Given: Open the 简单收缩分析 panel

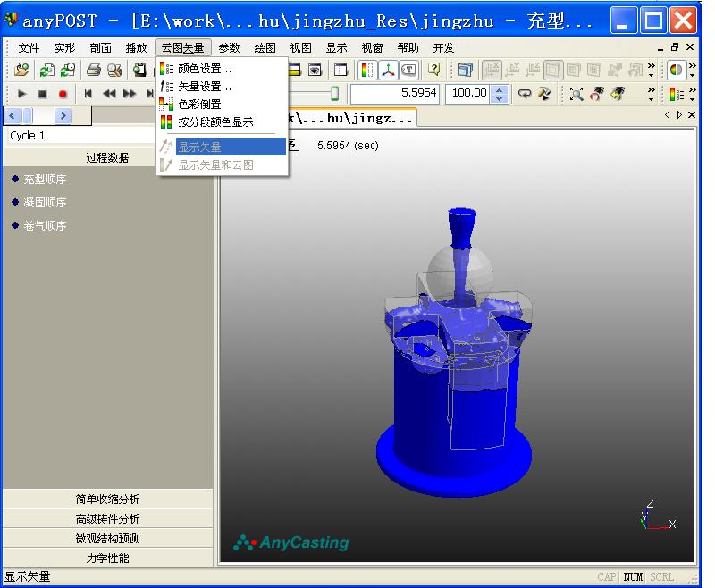Looking at the screenshot, I should tap(107, 500).
